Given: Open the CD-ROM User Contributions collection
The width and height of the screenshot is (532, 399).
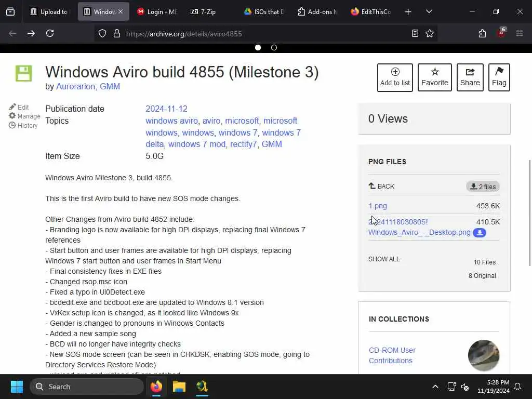Looking at the screenshot, I should pyautogui.click(x=392, y=355).
